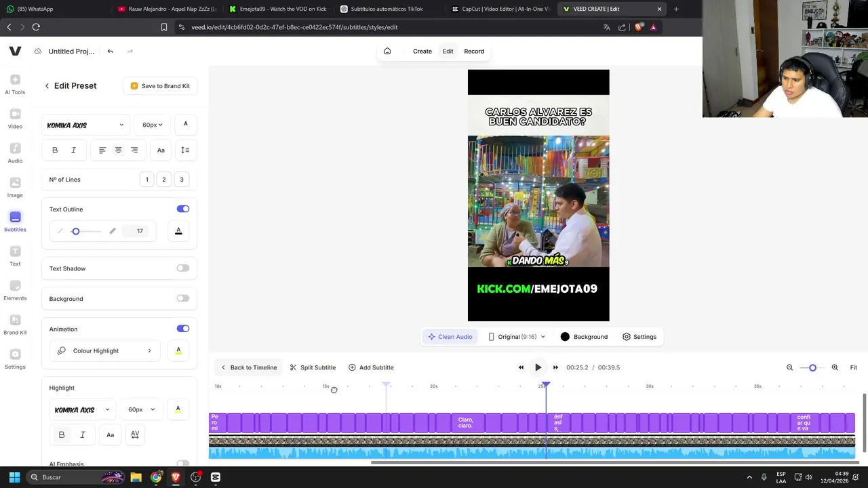The image size is (868, 488).
Task: Set number of lines to 3
Action: tap(181, 180)
